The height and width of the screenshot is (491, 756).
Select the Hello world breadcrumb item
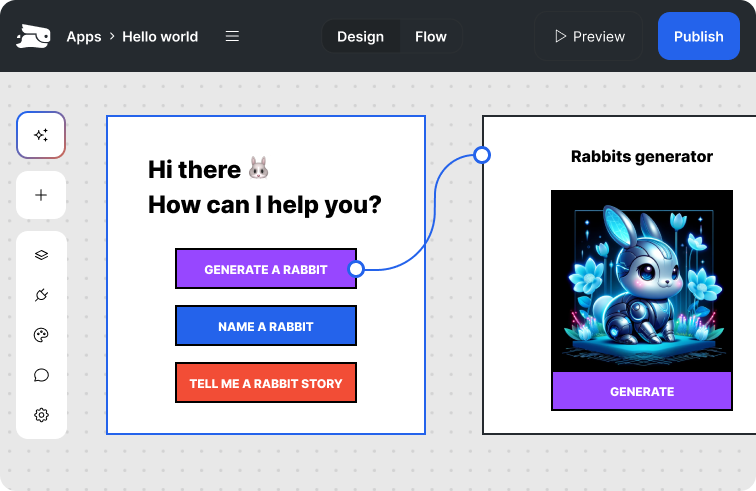tap(160, 36)
